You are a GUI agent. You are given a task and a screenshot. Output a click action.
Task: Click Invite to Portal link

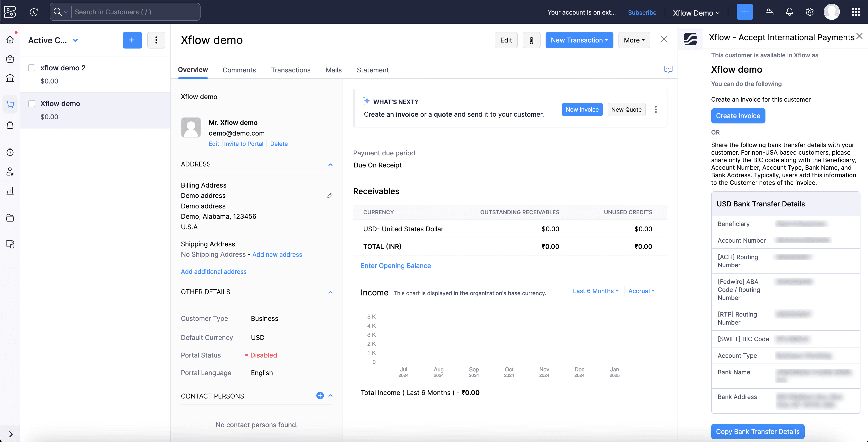244,144
